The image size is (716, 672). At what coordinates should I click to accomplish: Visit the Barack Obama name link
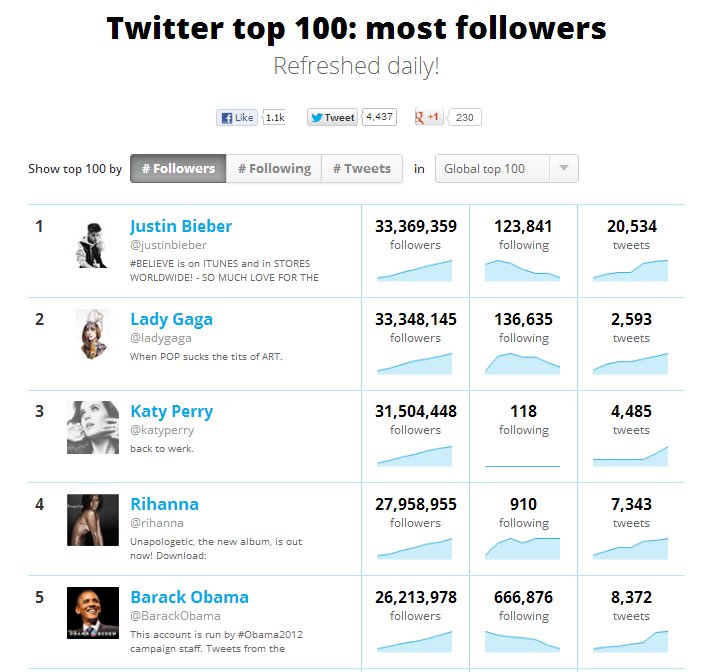click(x=190, y=597)
